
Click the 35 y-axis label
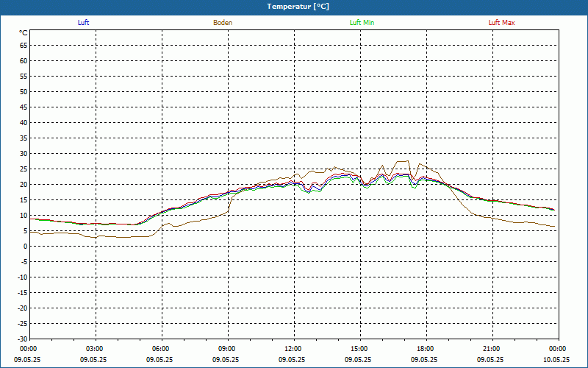point(24,138)
